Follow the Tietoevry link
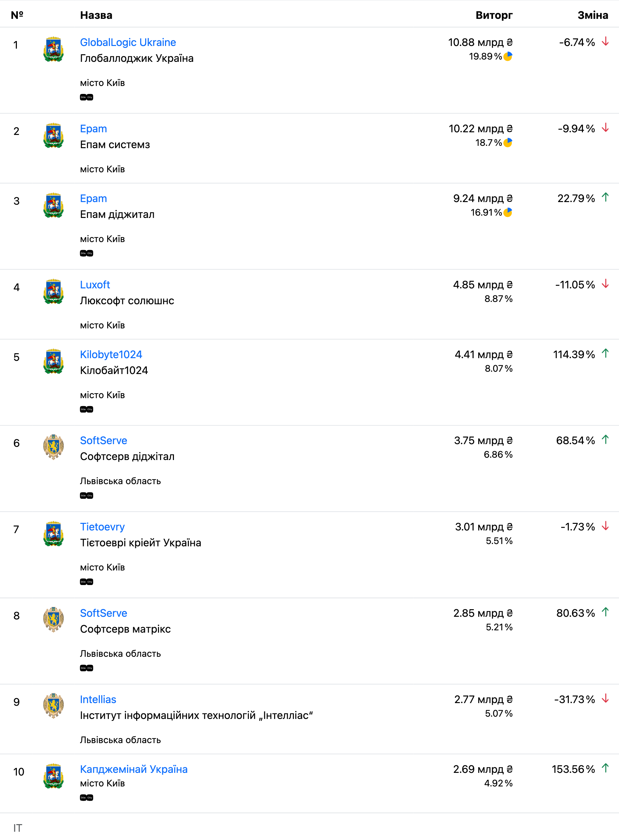The width and height of the screenshot is (619, 840). pos(102,527)
